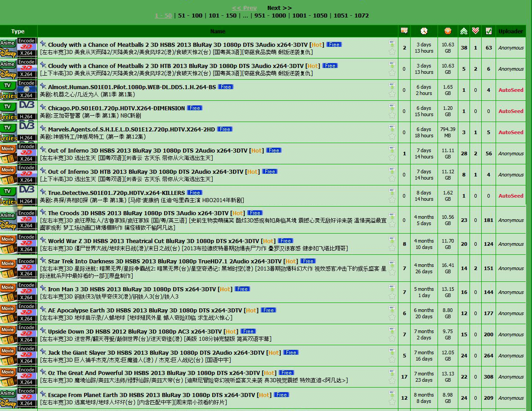
Task: Jump to results page 101 - 150
Action: tap(223, 16)
